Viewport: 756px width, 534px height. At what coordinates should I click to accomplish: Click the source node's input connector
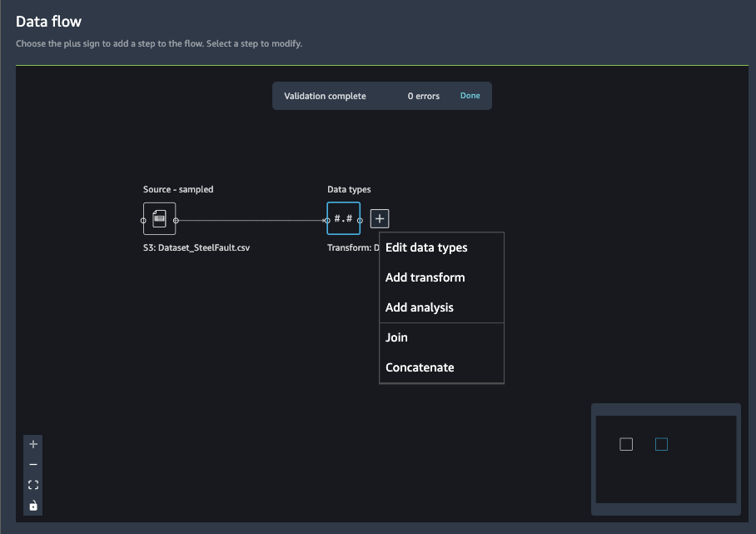[143, 221]
